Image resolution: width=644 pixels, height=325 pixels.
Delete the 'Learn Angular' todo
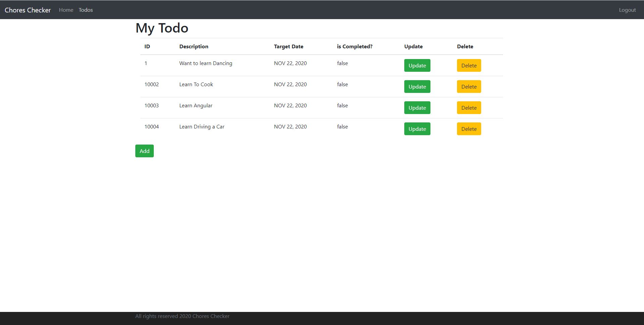click(x=469, y=108)
